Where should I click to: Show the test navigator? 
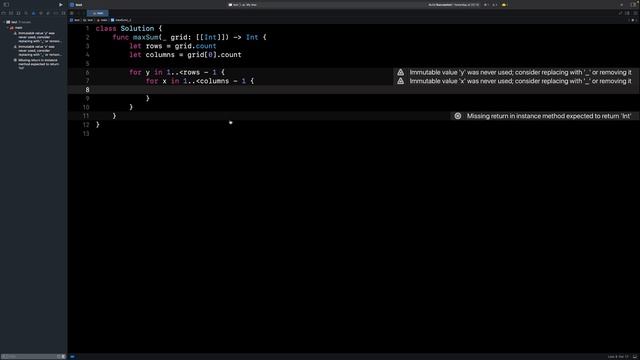click(x=41, y=13)
